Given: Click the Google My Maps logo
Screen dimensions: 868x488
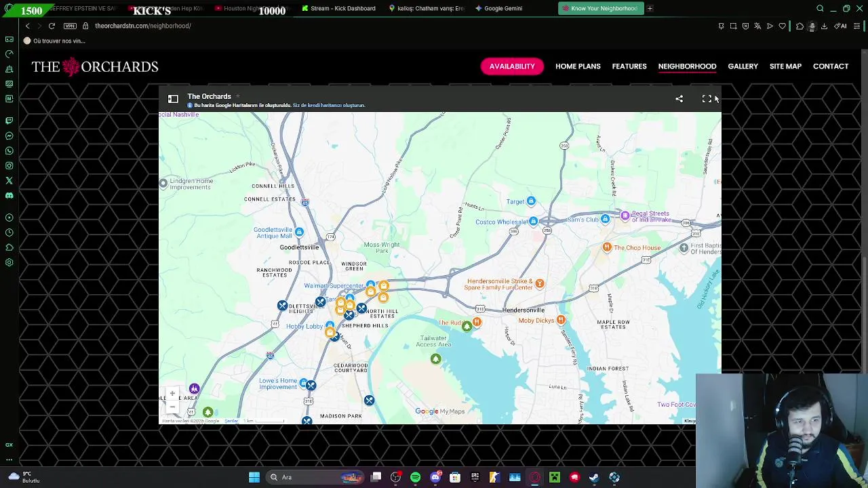Looking at the screenshot, I should pyautogui.click(x=440, y=411).
